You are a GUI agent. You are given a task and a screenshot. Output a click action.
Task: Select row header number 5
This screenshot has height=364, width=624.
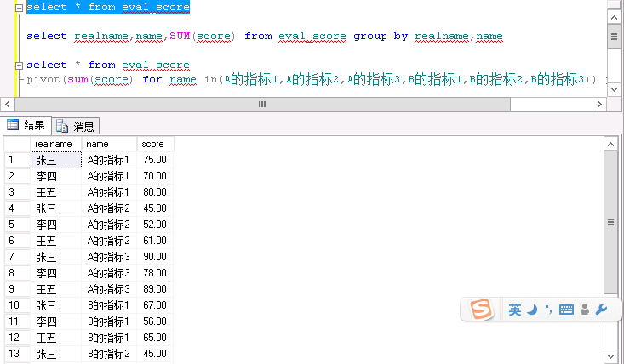click(x=17, y=225)
